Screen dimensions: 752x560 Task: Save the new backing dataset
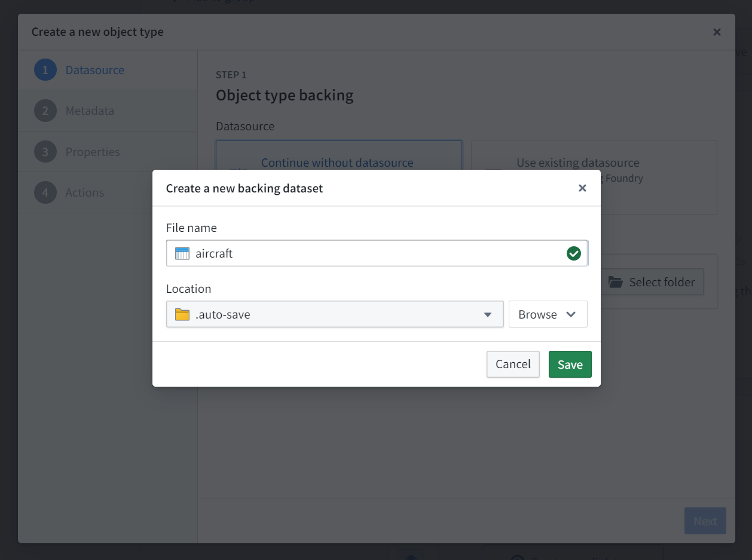click(570, 364)
